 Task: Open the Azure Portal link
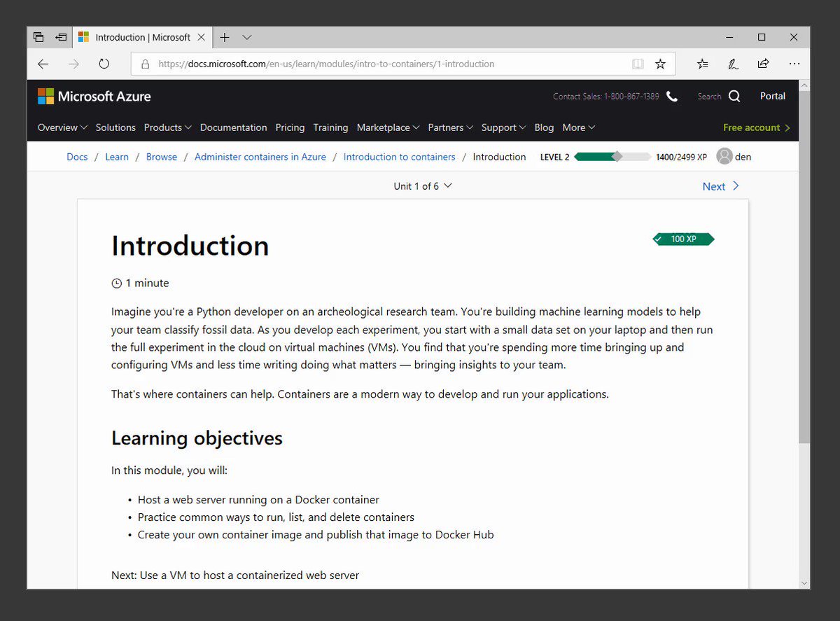point(773,96)
